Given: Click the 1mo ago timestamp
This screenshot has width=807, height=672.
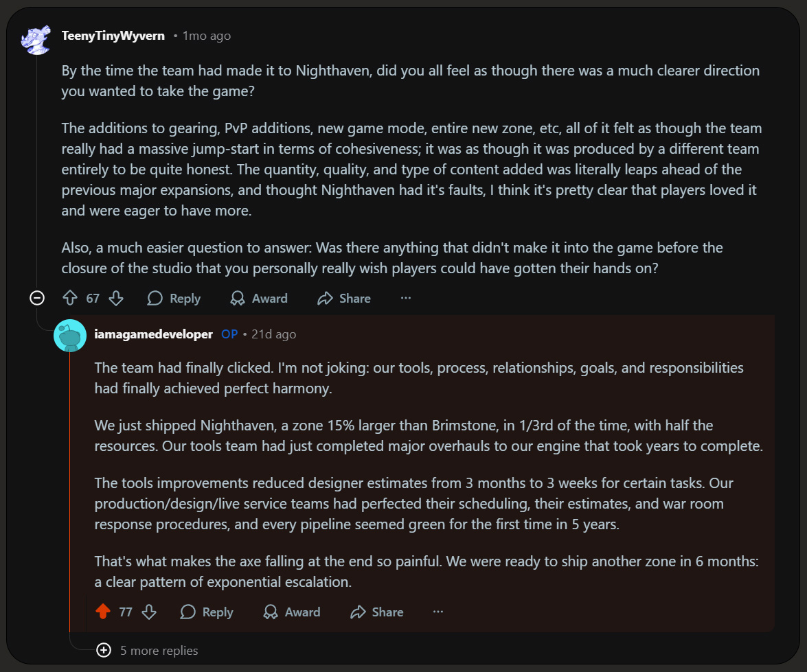Looking at the screenshot, I should (x=207, y=36).
